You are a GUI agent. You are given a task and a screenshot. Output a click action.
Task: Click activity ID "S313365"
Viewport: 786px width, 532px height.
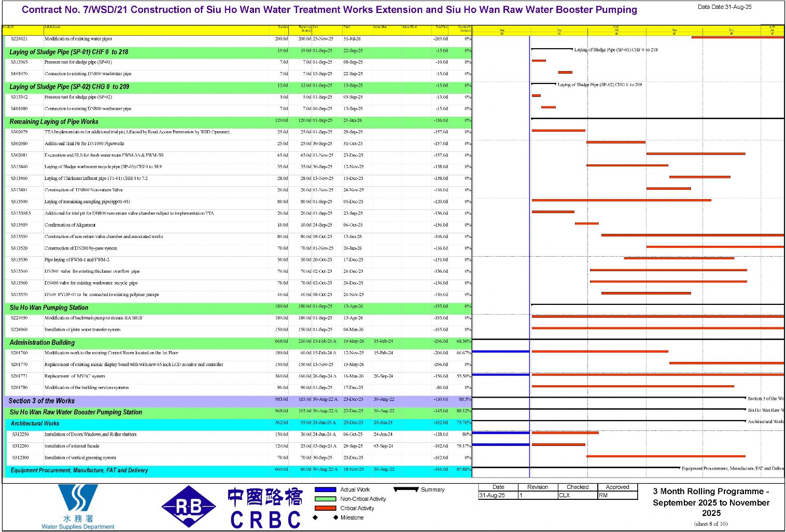[19, 62]
